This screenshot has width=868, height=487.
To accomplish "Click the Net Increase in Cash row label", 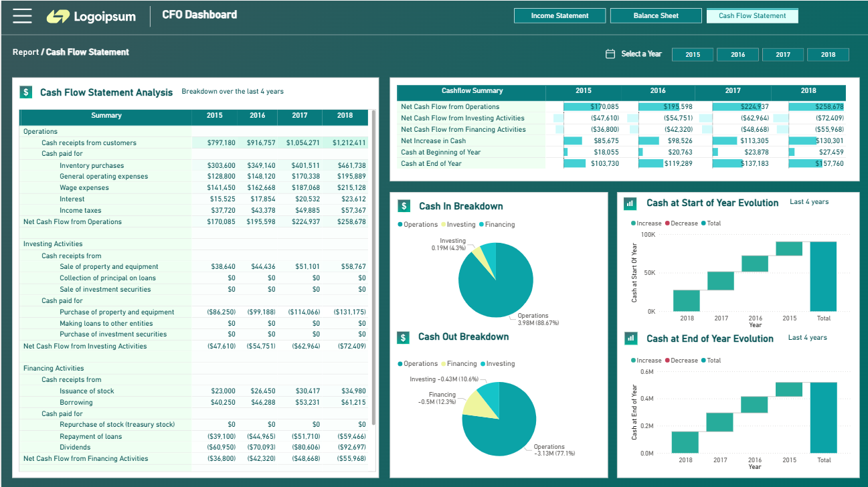I will (434, 141).
